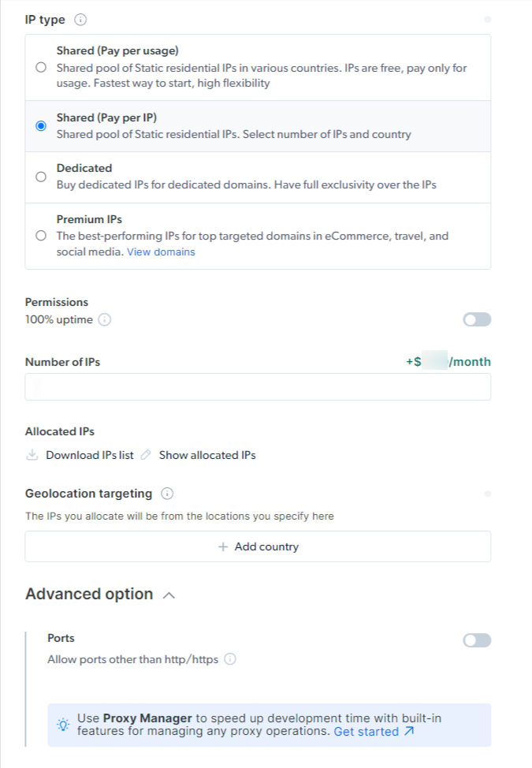Image resolution: width=532 pixels, height=768 pixels.
Task: Click the 100% uptime info icon
Action: [105, 319]
